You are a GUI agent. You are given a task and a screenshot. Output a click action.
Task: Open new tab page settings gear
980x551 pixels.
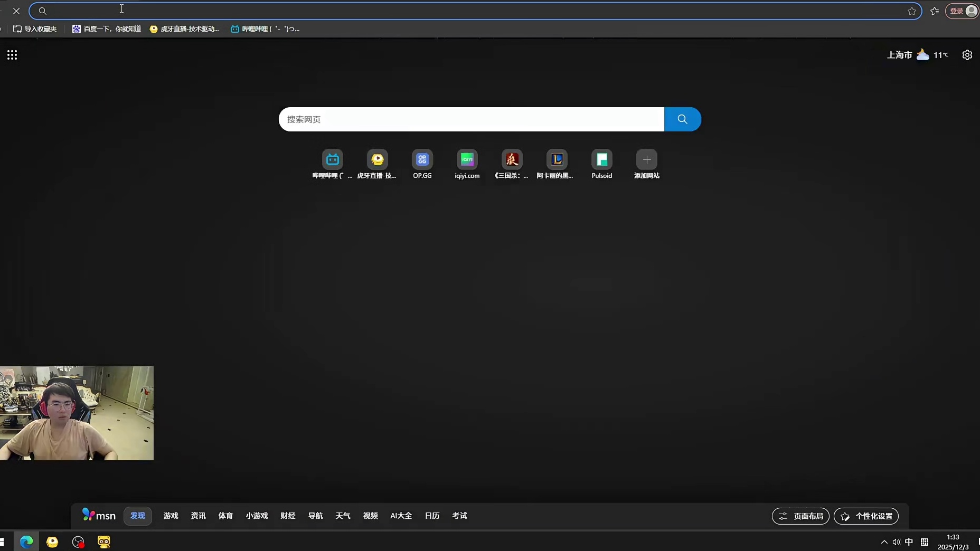(x=967, y=55)
